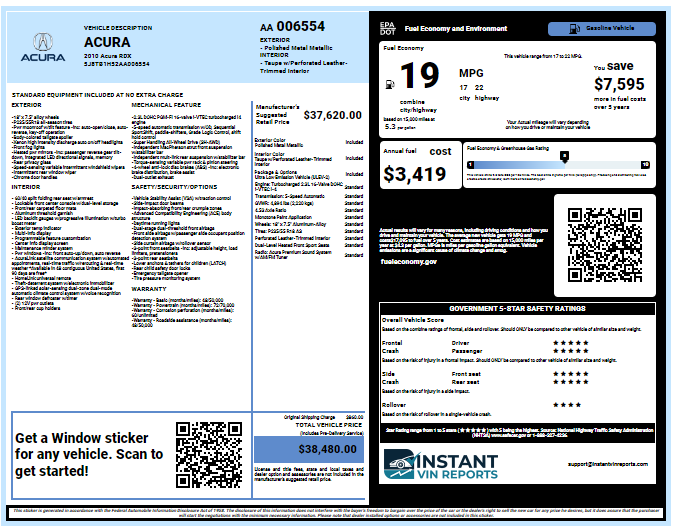The image size is (676, 531).
Task: Click the MSRP $37,620.00 amount
Action: click(x=332, y=115)
